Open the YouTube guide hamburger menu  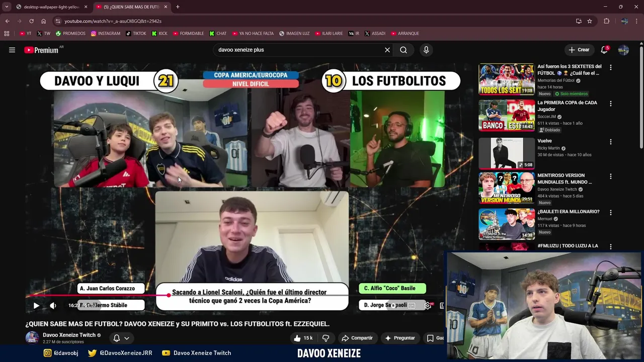point(12,50)
